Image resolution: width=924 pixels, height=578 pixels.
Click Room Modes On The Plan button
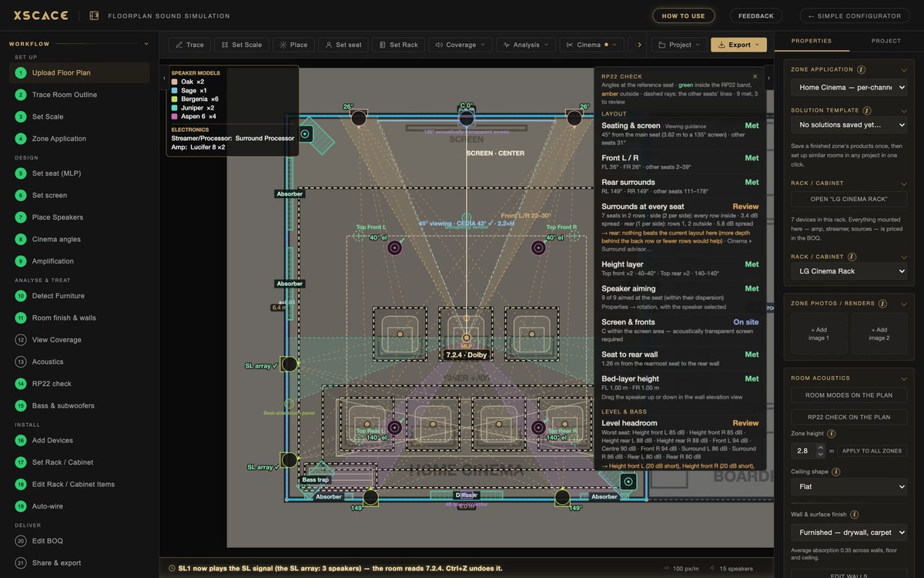[x=849, y=395]
